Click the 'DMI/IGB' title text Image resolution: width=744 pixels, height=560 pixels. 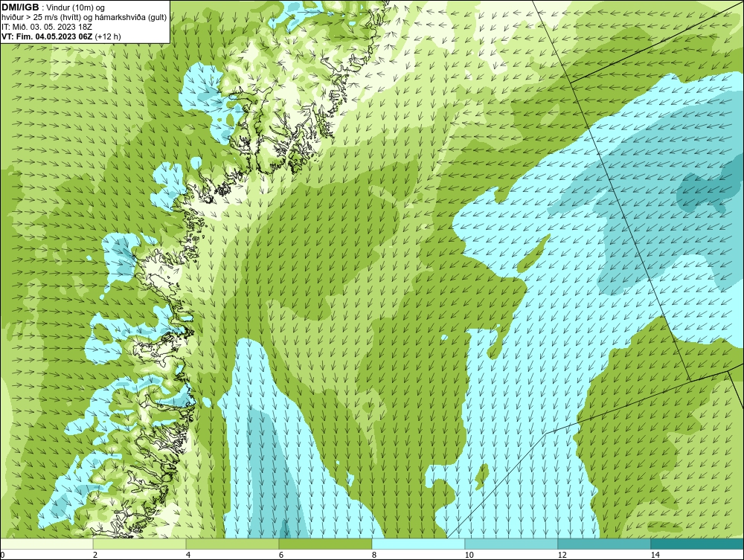pos(20,7)
